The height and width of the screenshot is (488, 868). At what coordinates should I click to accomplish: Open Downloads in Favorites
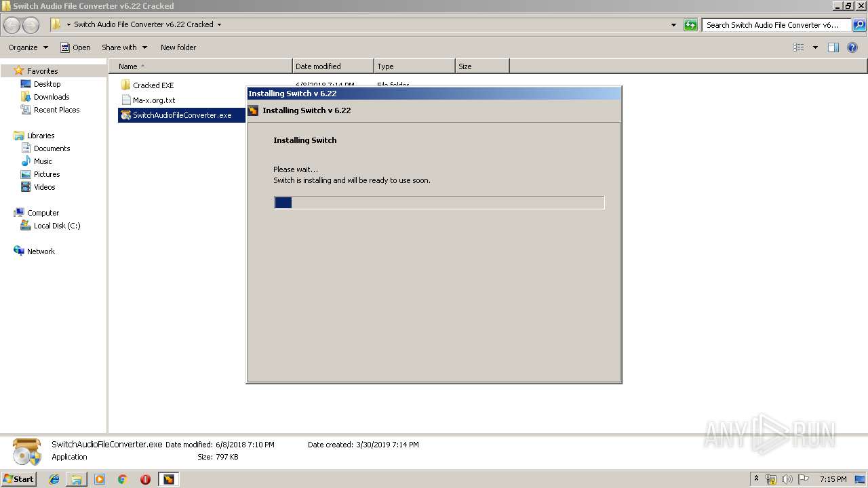point(52,97)
